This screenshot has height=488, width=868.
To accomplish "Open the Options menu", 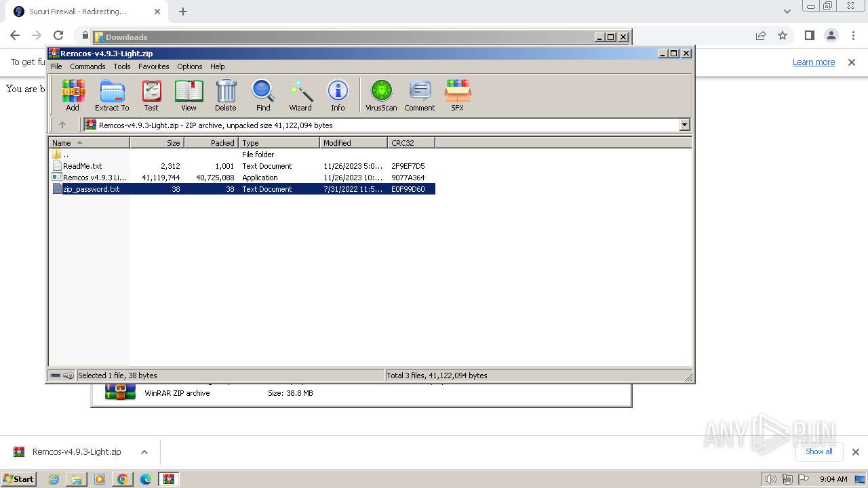I will click(190, 66).
